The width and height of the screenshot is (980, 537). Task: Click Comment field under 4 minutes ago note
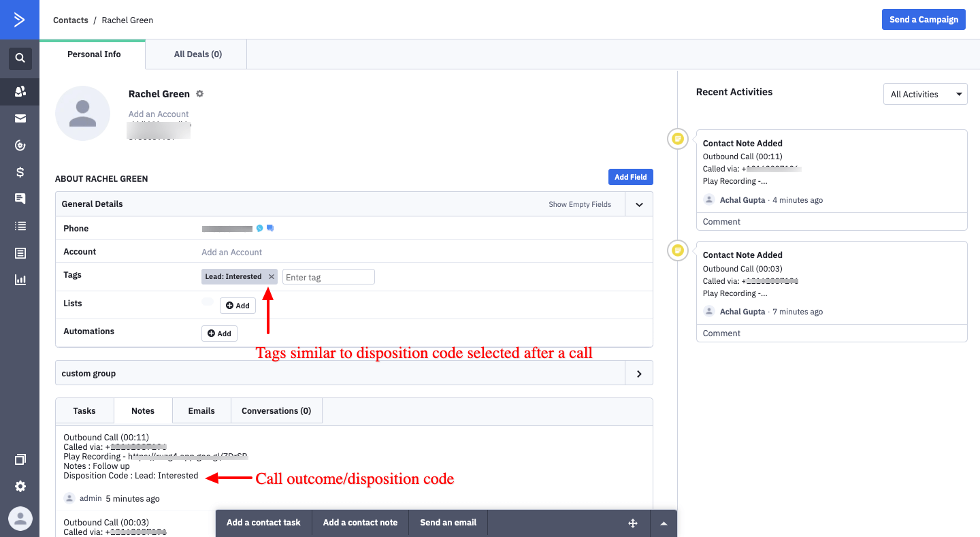click(x=832, y=222)
